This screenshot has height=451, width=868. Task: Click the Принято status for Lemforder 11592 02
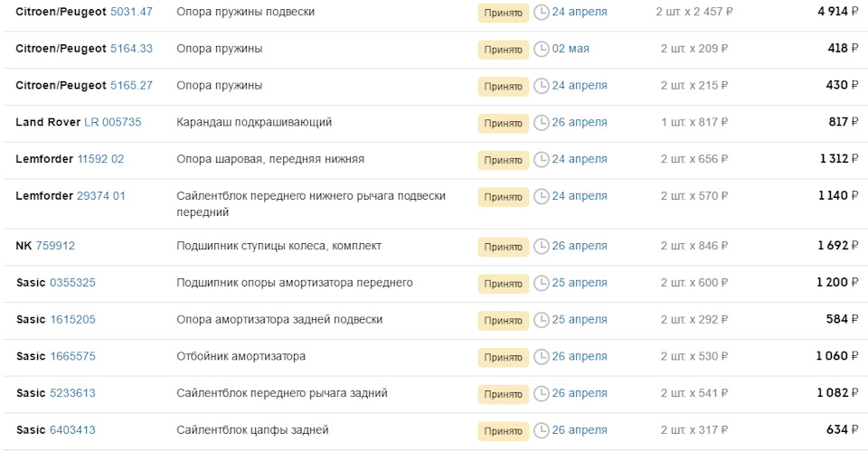pyautogui.click(x=503, y=160)
